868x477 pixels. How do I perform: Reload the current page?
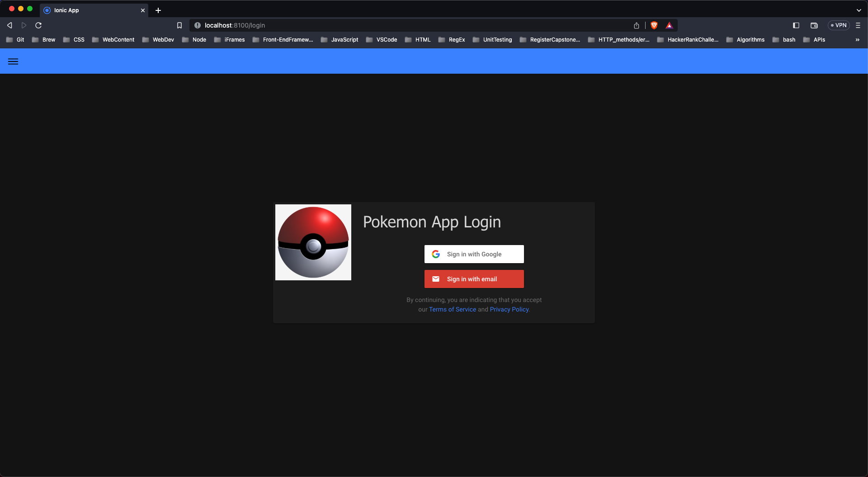38,25
